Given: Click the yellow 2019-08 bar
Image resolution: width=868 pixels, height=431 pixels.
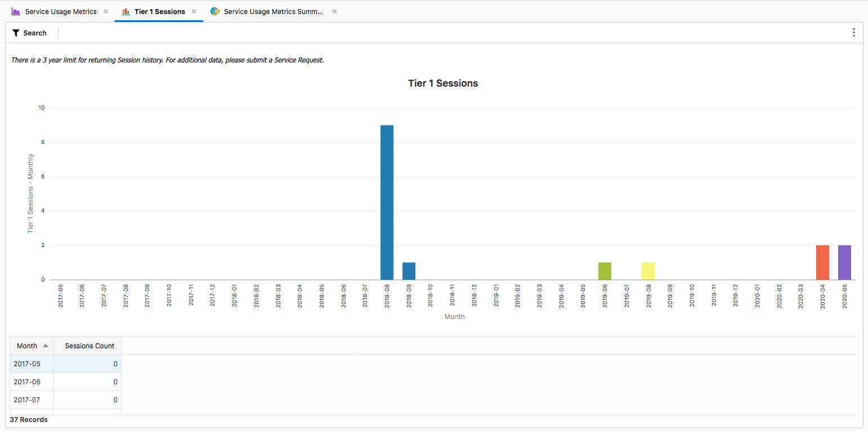Looking at the screenshot, I should point(648,271).
